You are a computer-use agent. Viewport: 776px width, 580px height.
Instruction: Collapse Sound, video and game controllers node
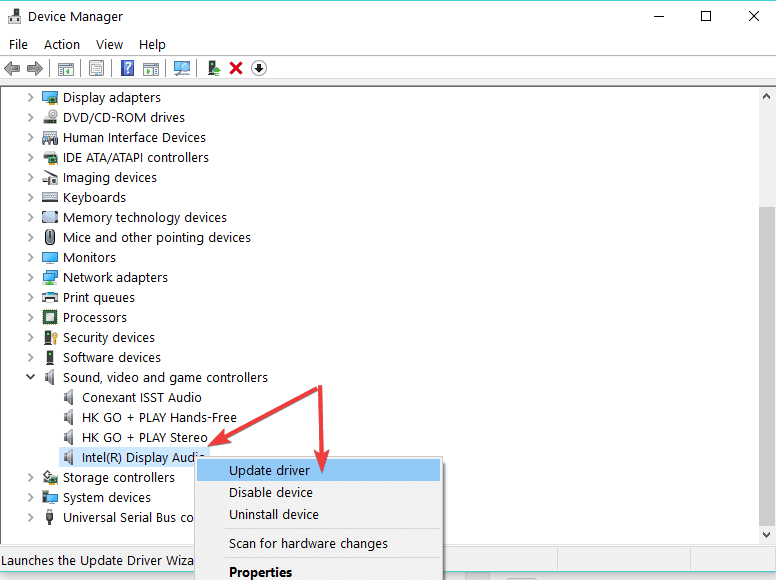(30, 377)
